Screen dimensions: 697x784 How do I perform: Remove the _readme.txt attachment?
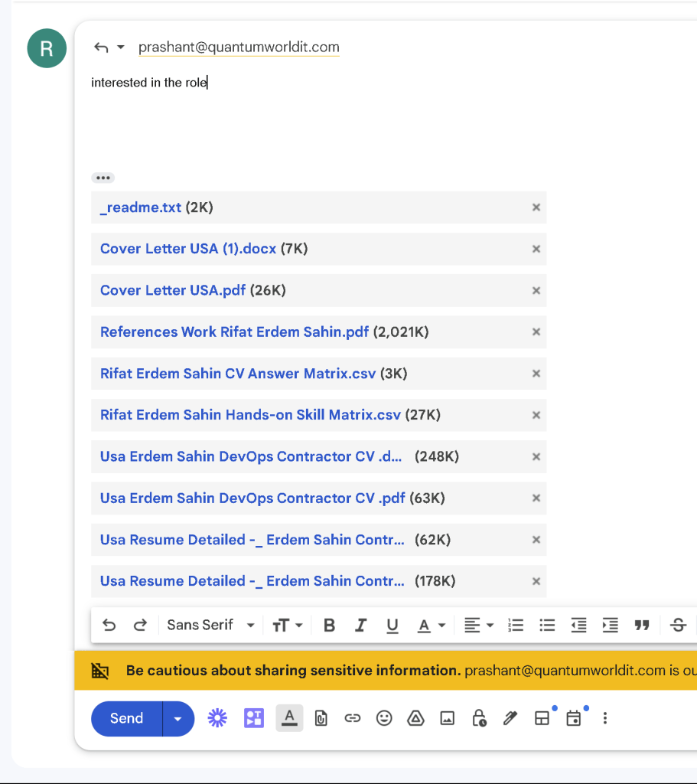pos(536,207)
